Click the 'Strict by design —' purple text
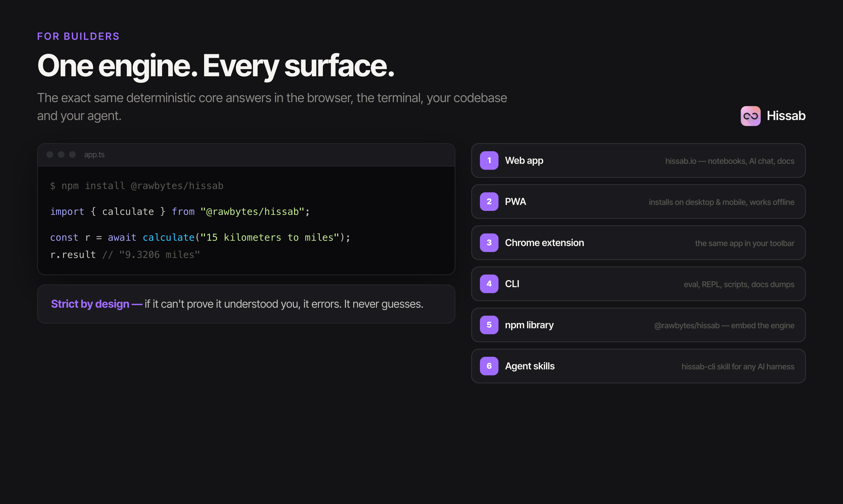Screen dimensions: 843x504 [x=96, y=304]
